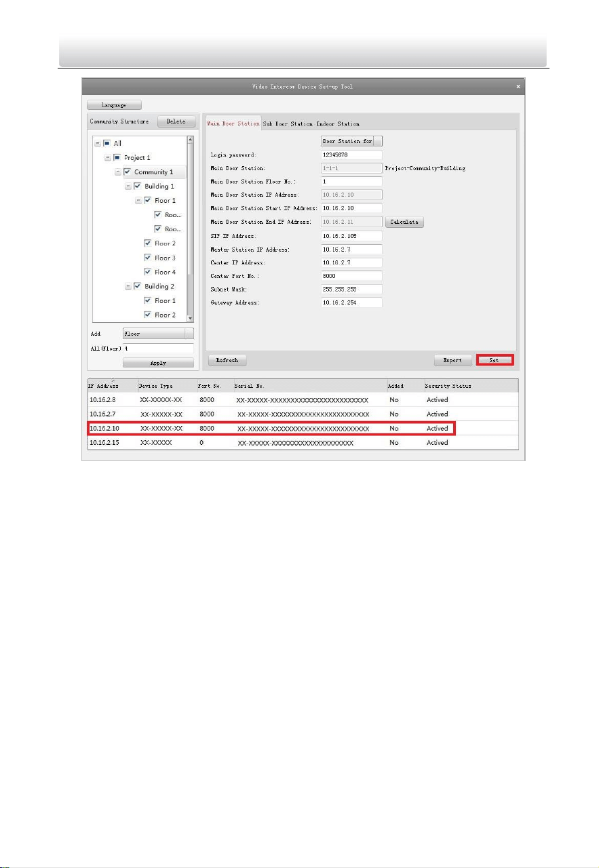Click the Delete button
This screenshot has width=599, height=868.
pos(176,122)
